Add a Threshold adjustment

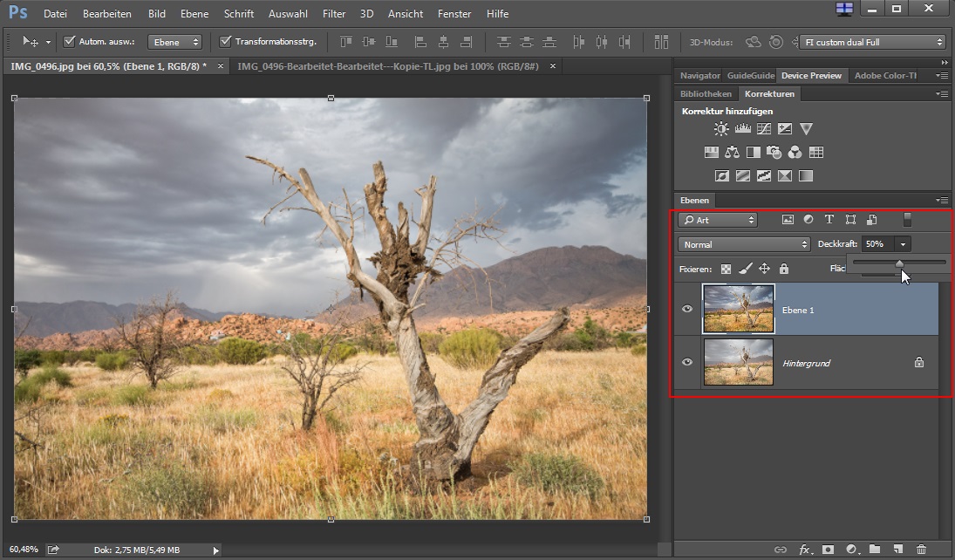click(764, 176)
